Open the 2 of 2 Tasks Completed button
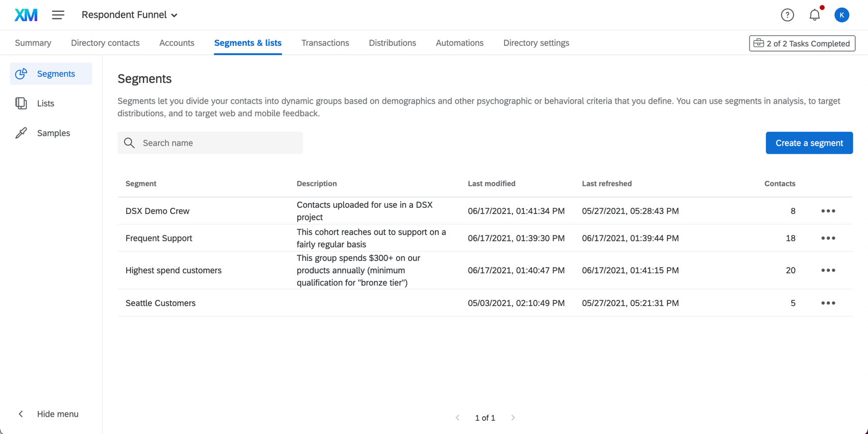868x434 pixels. coord(802,43)
